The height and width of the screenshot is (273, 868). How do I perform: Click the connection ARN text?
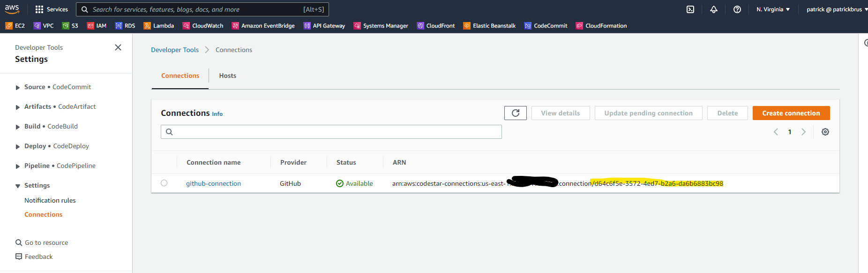pos(558,183)
